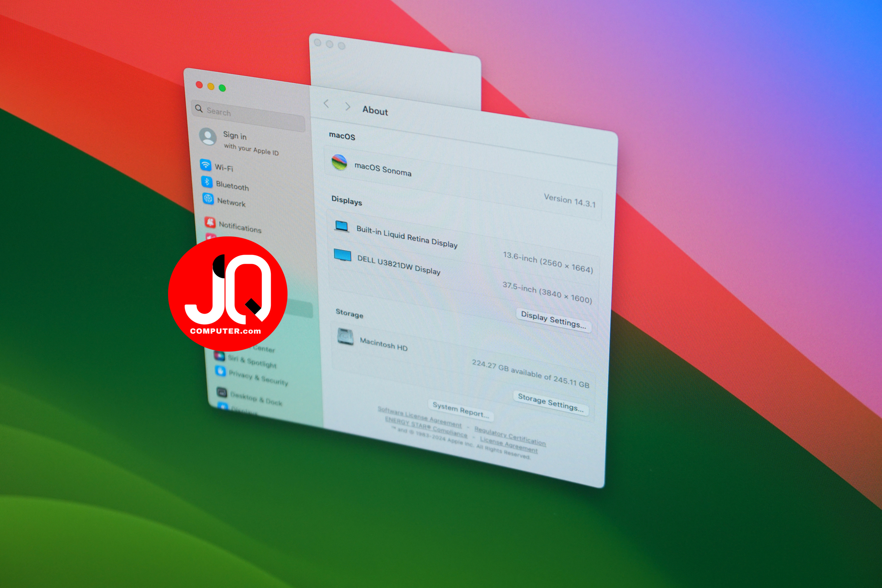The image size is (882, 588).
Task: Click the Apple ID avatar icon
Action: (x=208, y=137)
